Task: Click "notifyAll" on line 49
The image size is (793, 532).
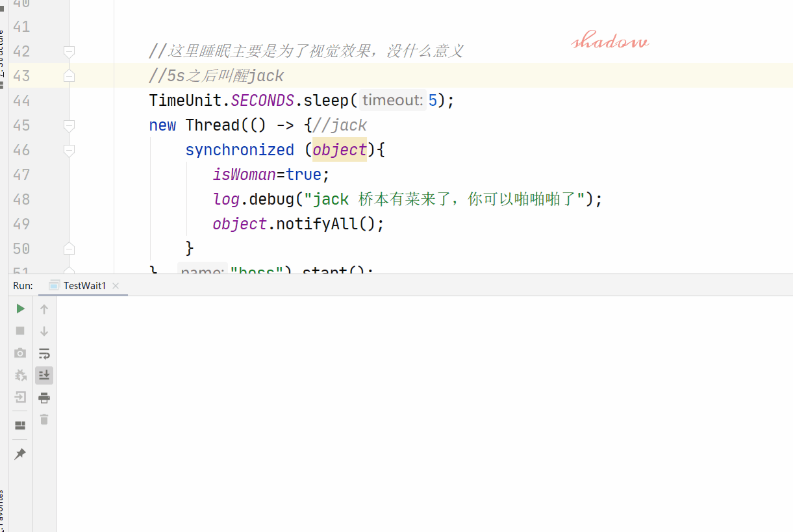Action: [317, 224]
